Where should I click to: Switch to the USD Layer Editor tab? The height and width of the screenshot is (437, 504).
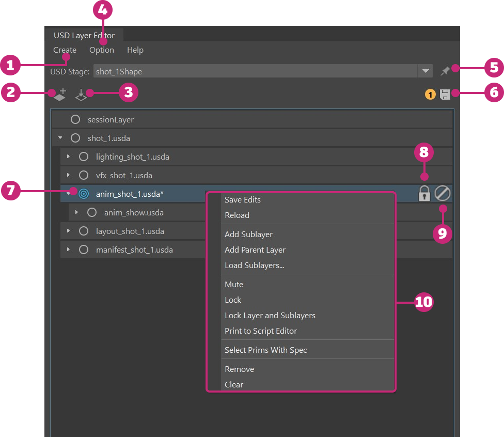pos(84,36)
